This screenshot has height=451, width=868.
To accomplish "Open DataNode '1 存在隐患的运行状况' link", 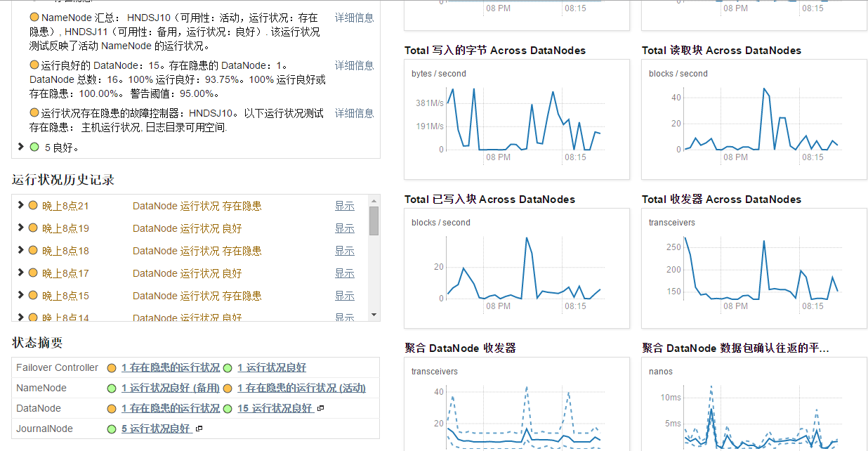I will [171, 408].
